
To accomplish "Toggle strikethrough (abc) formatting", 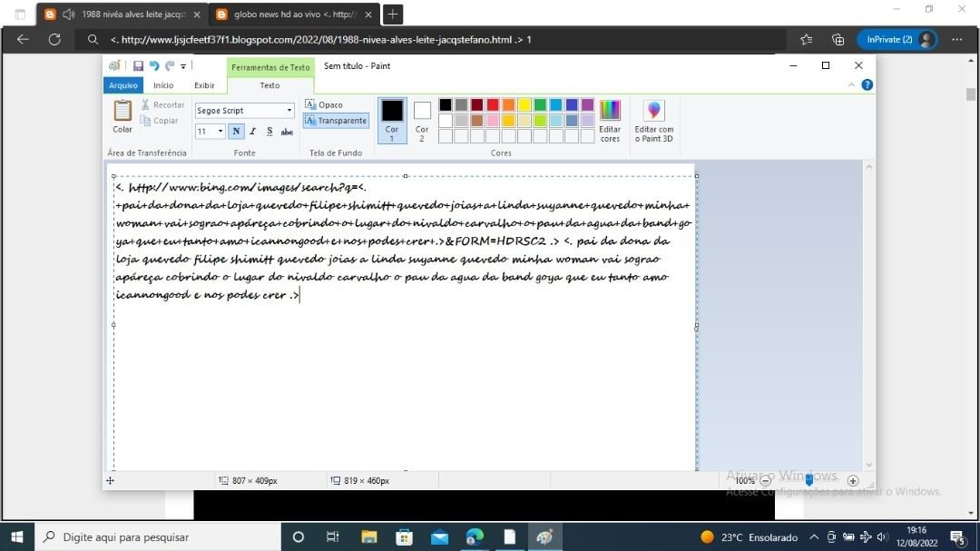I will 287,132.
